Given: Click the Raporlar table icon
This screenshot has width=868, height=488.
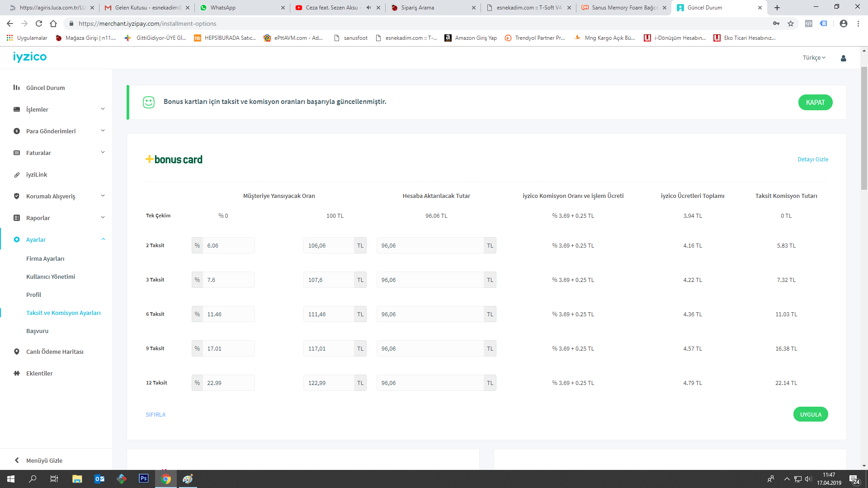Looking at the screenshot, I should tap(17, 218).
